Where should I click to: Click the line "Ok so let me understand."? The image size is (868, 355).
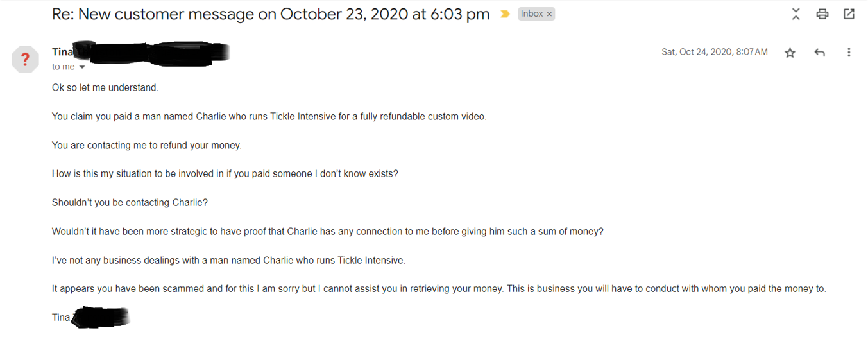[x=105, y=87]
